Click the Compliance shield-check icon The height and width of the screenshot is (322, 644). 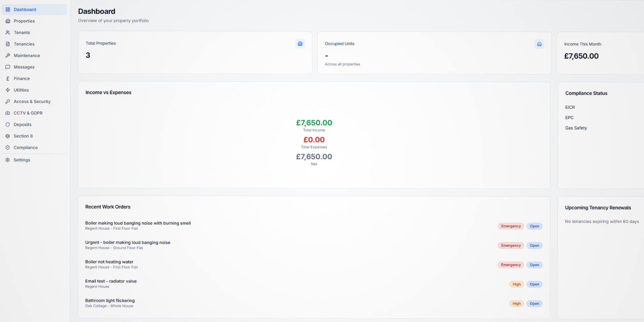tap(8, 148)
